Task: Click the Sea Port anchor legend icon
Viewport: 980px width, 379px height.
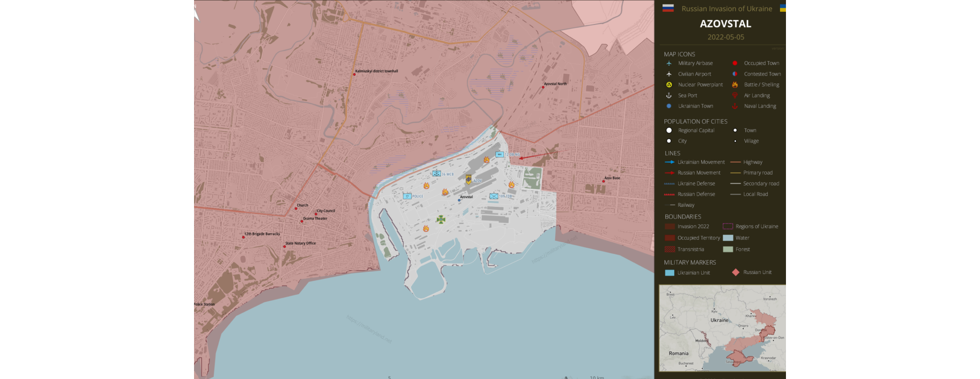Action: point(669,96)
